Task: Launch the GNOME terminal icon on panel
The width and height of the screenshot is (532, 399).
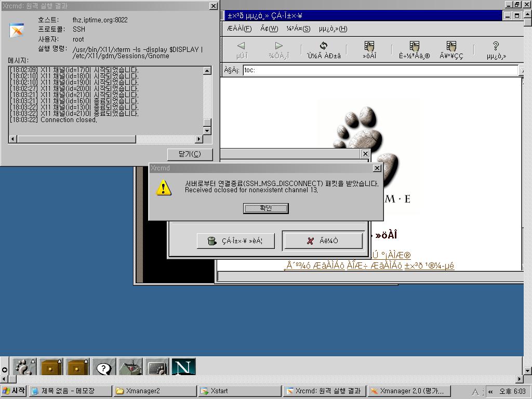Action: [157, 367]
